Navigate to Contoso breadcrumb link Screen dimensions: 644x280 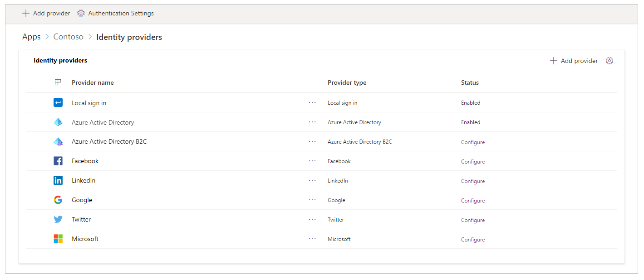[69, 37]
